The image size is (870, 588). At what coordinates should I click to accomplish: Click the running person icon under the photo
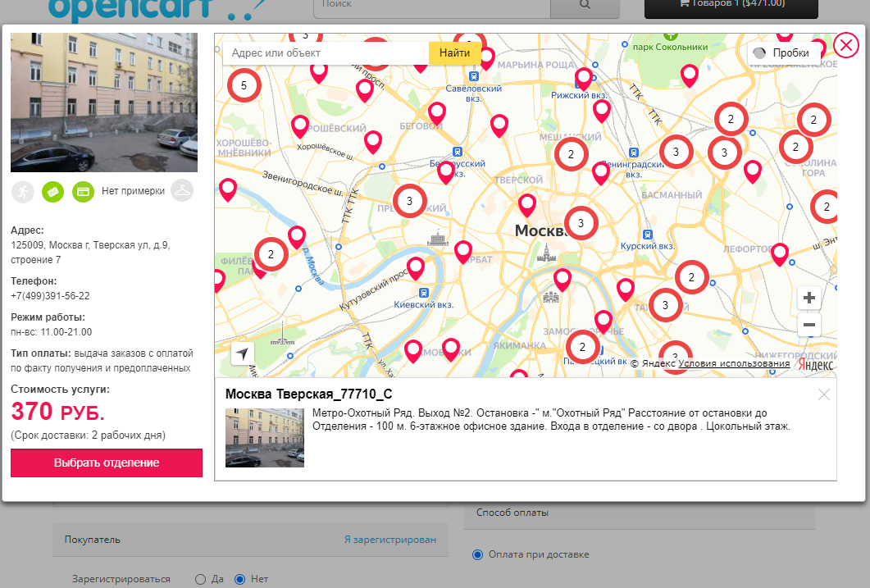pyautogui.click(x=23, y=192)
